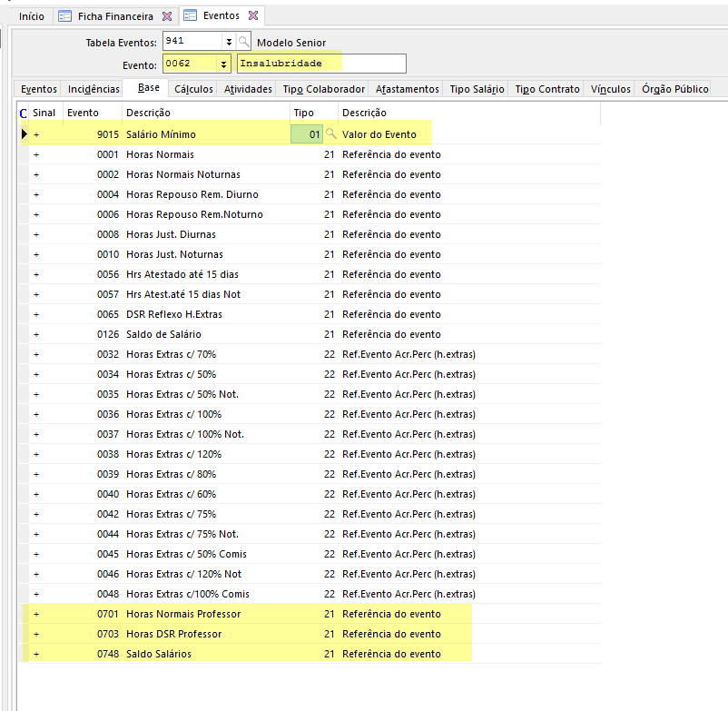Close the Eventos tab
The width and height of the screenshot is (728, 711).
[253, 16]
